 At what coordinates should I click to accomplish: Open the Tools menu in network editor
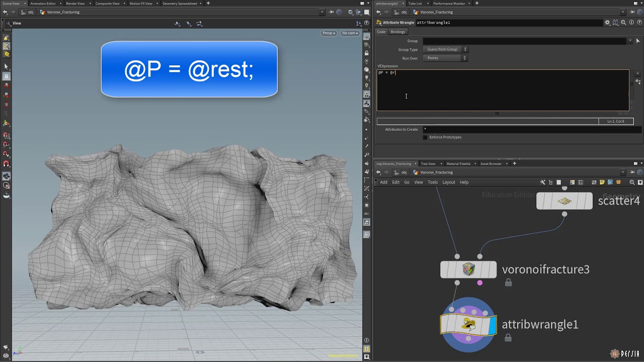[x=433, y=182]
